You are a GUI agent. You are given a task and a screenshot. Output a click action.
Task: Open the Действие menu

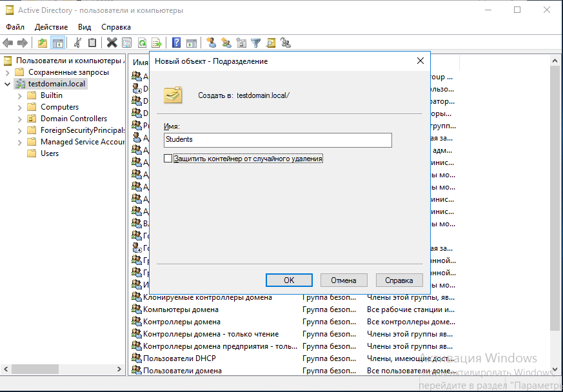[x=51, y=27]
